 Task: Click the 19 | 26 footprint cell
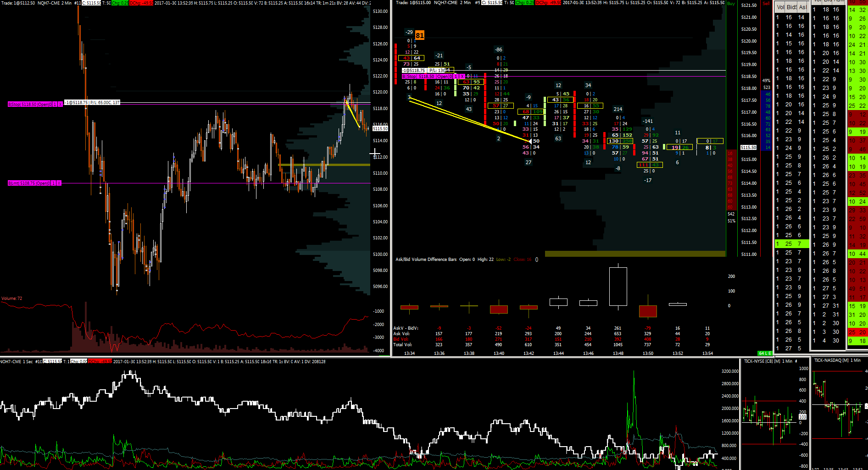[679, 148]
